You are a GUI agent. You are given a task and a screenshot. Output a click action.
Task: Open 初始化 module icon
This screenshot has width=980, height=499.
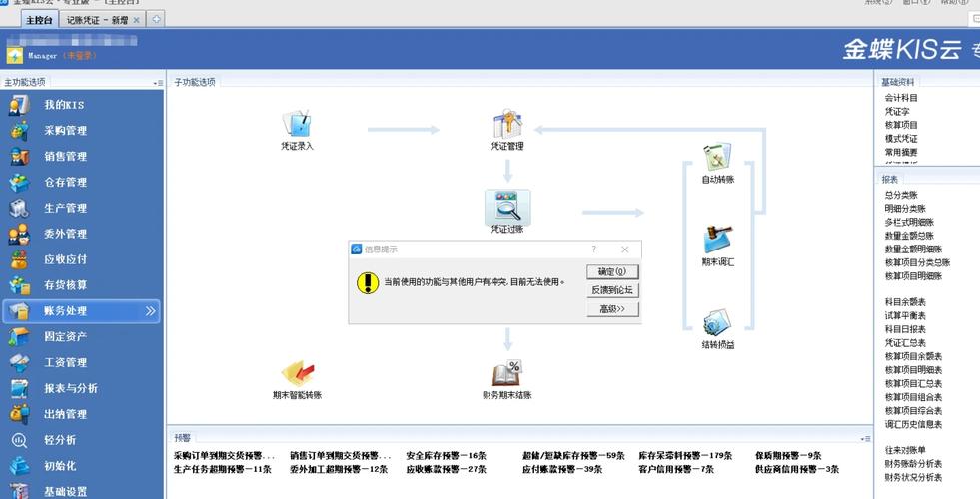(x=19, y=466)
